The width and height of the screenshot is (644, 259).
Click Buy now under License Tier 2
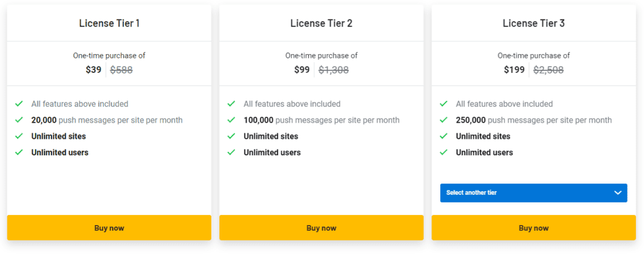(x=321, y=228)
